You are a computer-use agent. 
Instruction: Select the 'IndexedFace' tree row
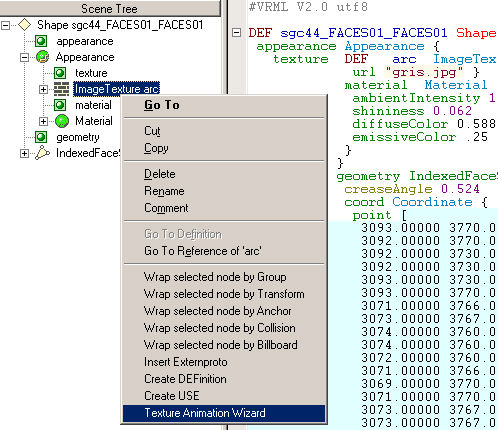[88, 153]
